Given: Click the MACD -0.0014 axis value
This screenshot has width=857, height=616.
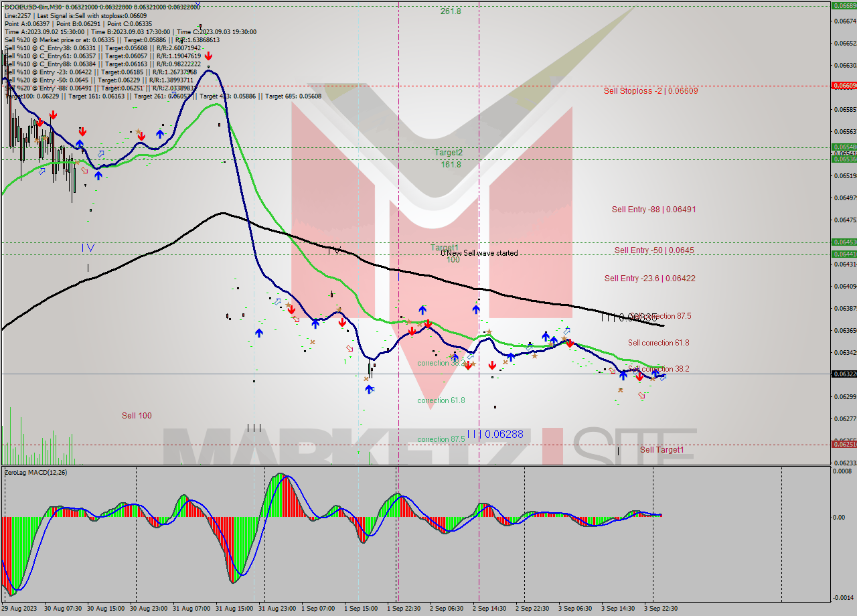Looking at the screenshot, I should (843, 597).
